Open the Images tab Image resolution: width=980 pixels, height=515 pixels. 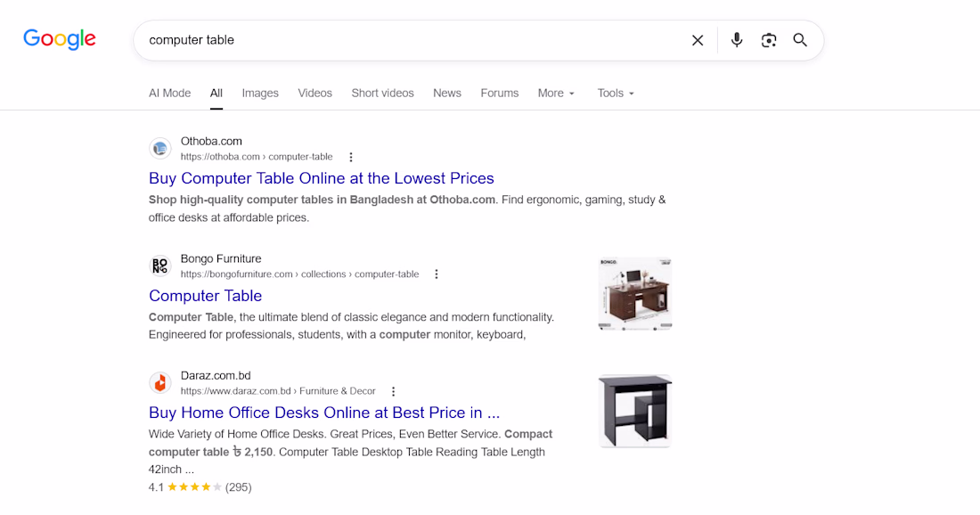tap(260, 94)
